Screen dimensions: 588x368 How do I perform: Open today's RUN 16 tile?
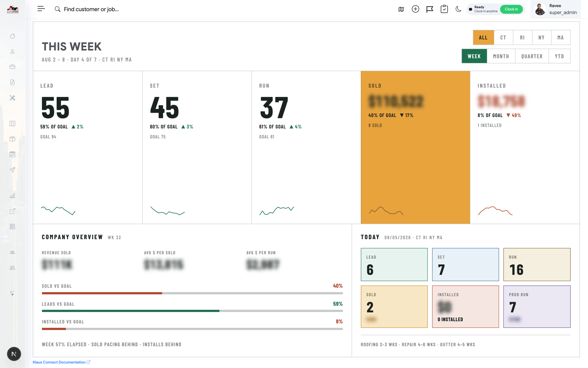(537, 265)
